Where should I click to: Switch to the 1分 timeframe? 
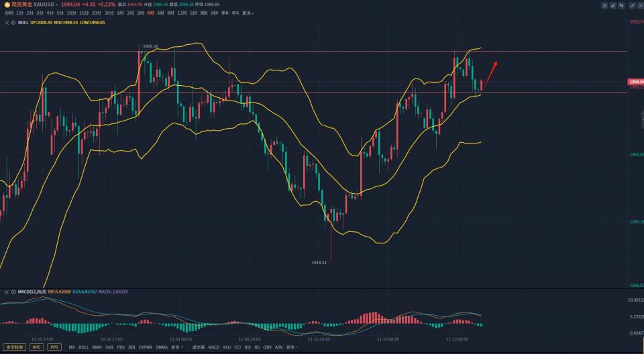click(19, 13)
